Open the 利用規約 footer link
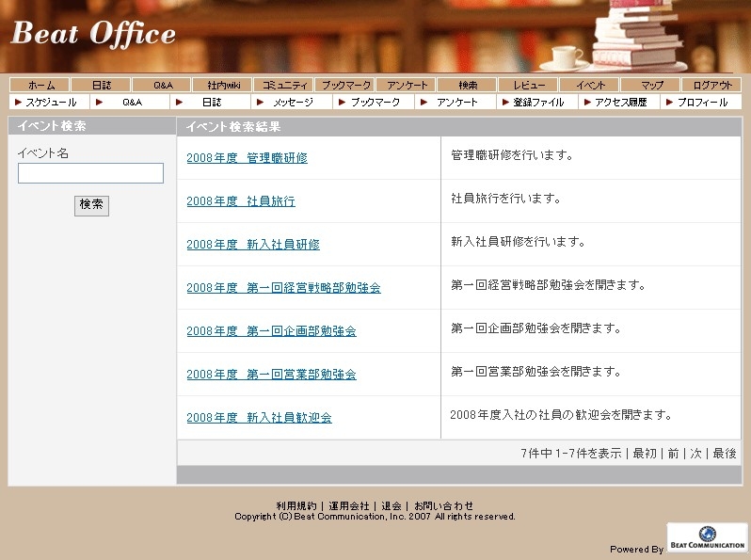Viewport: 751px width, 560px height. tap(296, 505)
